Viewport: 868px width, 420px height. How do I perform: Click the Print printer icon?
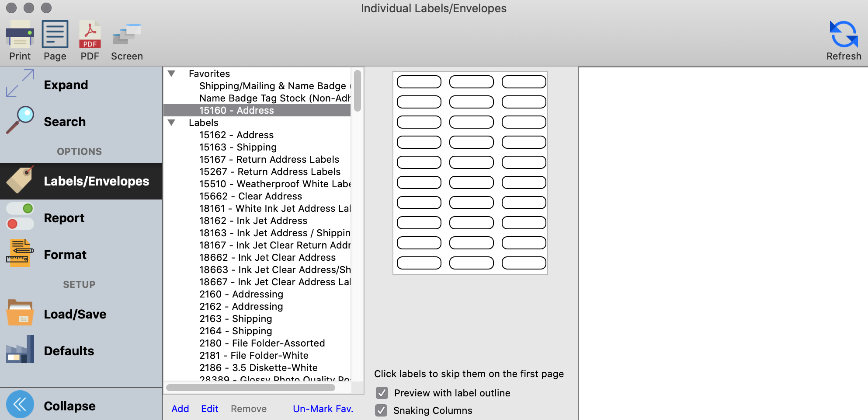(x=20, y=34)
